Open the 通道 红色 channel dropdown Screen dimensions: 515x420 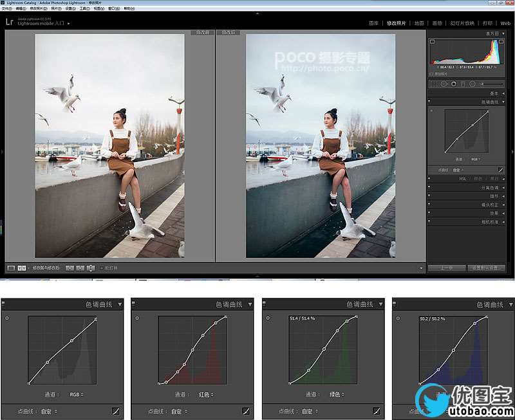pos(206,394)
